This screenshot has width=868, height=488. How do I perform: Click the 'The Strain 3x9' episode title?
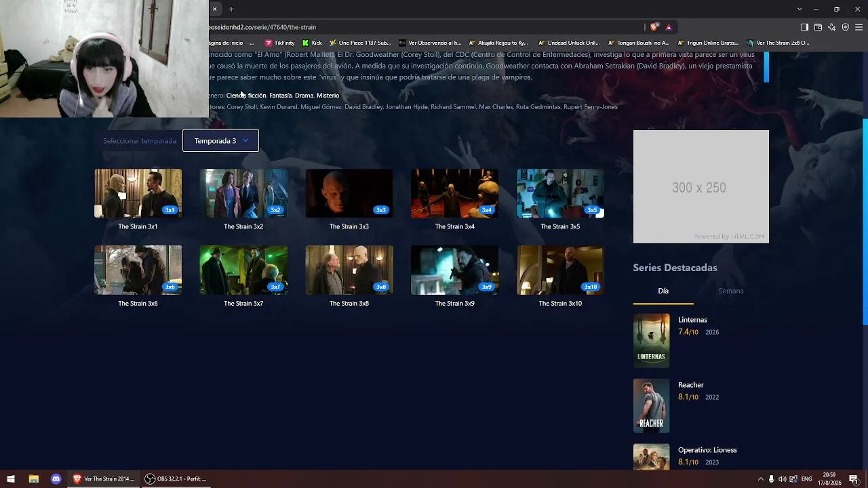pos(455,304)
